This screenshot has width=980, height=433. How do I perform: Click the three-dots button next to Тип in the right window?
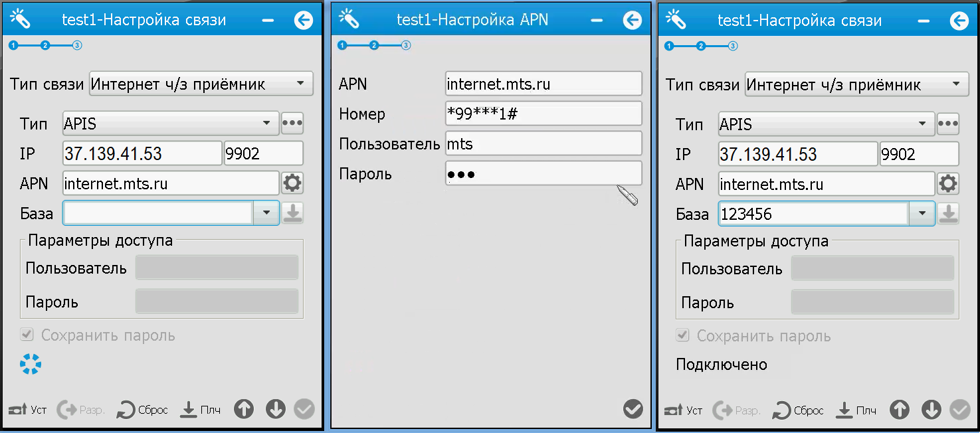[948, 124]
